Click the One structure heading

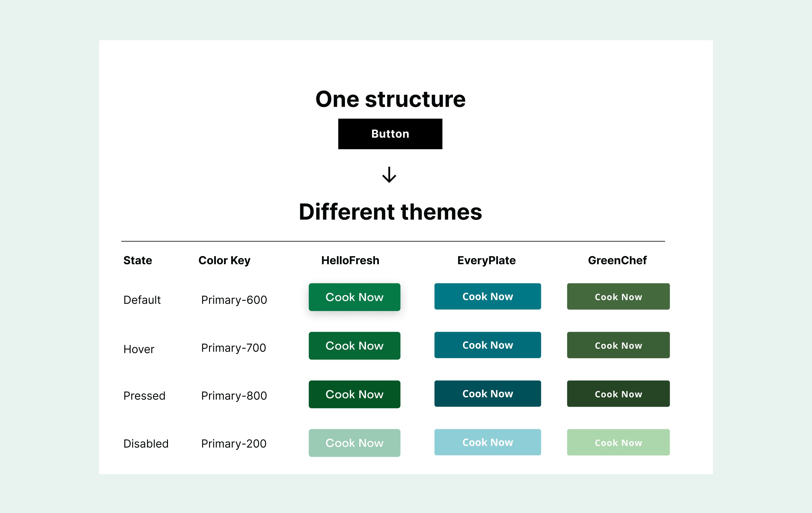(391, 99)
